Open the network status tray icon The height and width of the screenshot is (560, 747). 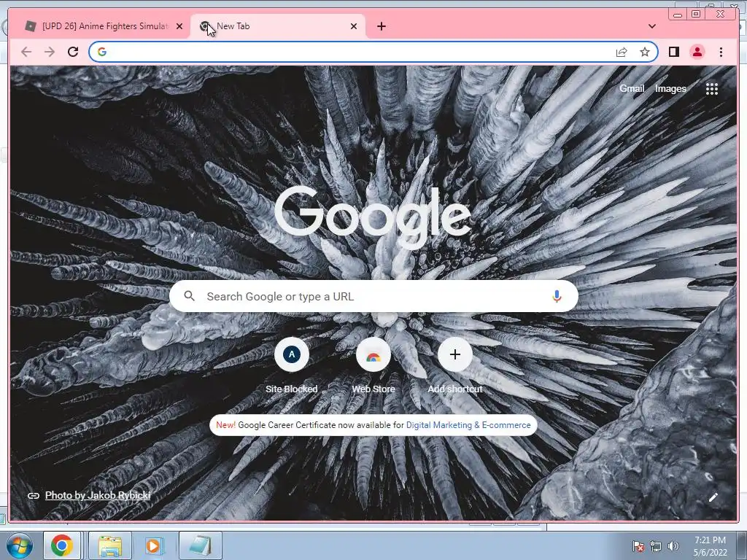point(656,547)
